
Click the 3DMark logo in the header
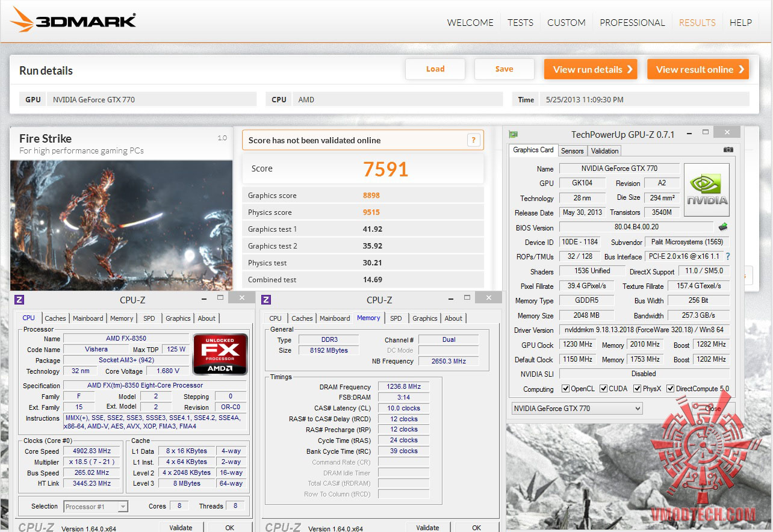73,20
